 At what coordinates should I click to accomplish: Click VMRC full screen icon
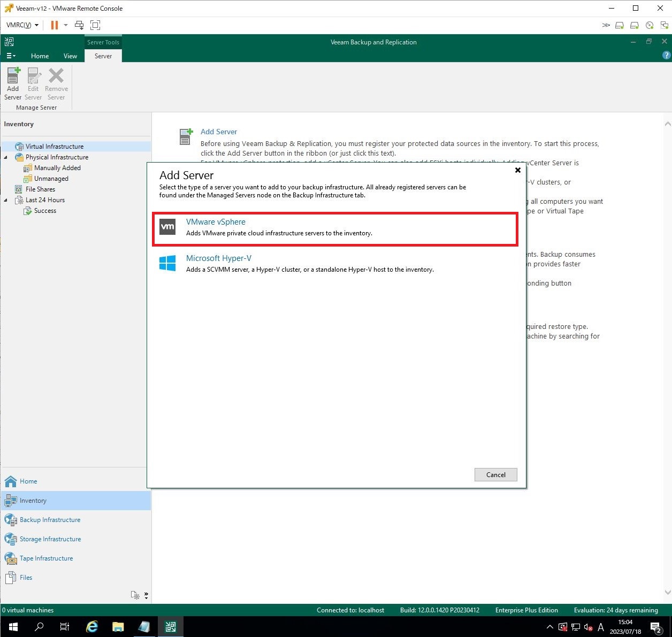[95, 25]
